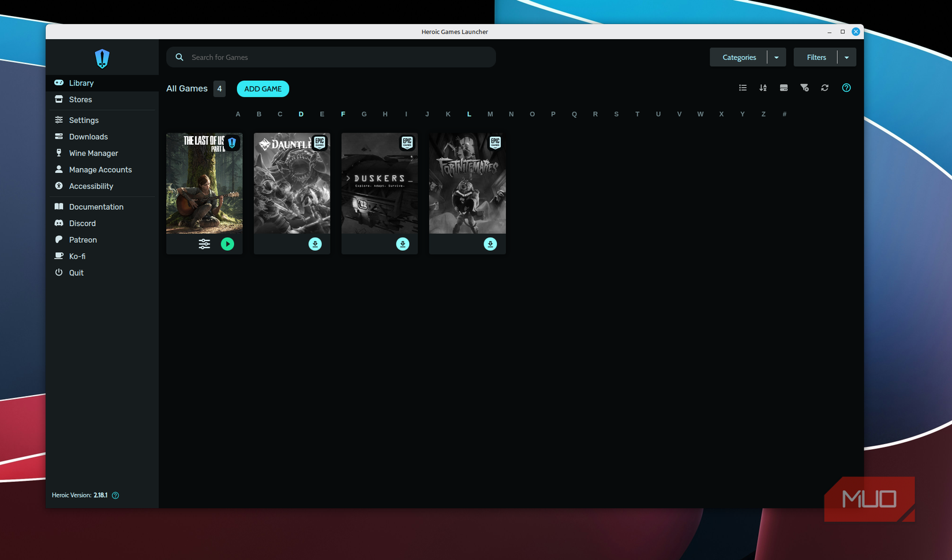Screen dimensions: 952x560
Task: Click the version number 2.18.1
Action: (100, 495)
